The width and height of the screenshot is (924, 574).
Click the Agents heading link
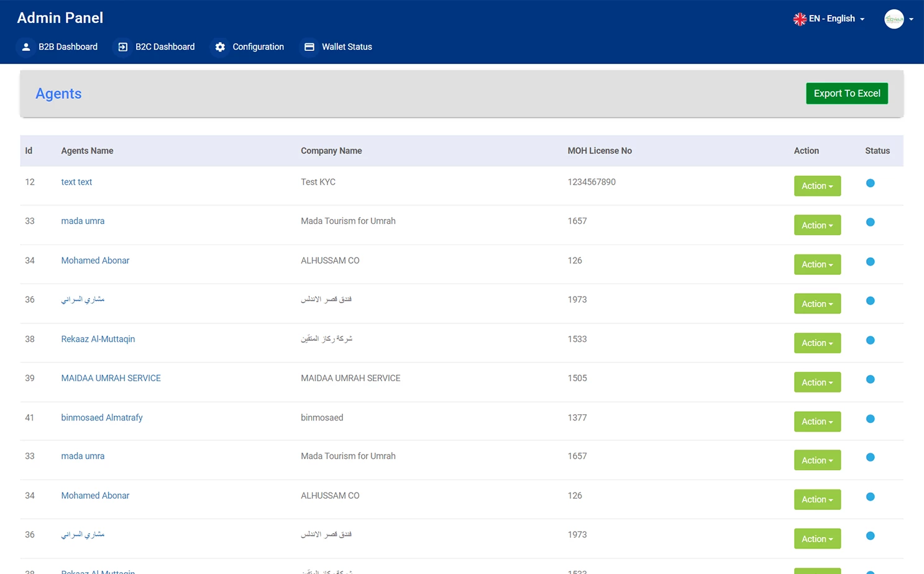coord(58,93)
